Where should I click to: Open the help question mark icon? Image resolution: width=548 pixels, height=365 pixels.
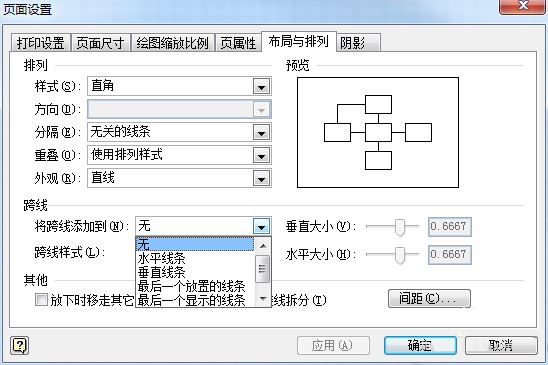20,345
